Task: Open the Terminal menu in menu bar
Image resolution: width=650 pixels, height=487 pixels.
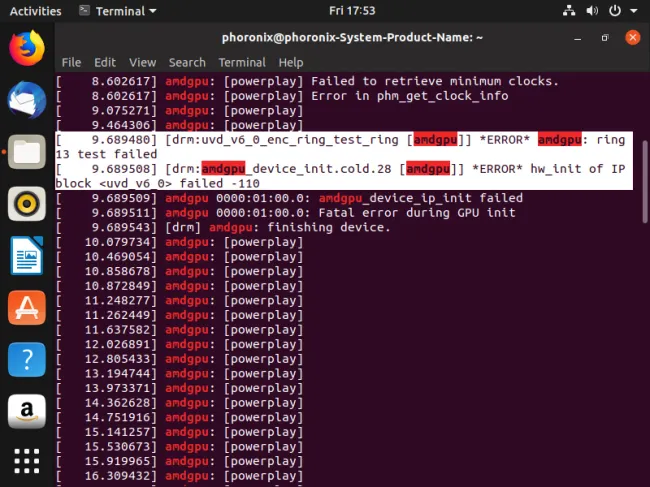Action: click(242, 62)
